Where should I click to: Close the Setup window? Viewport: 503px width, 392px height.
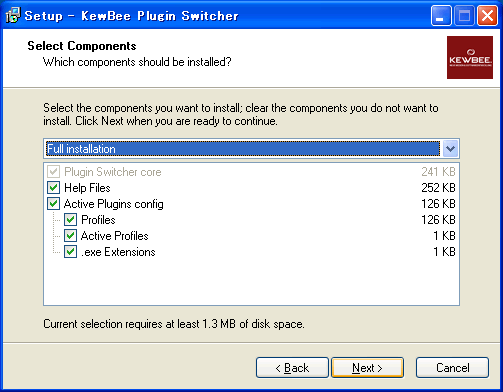click(487, 15)
